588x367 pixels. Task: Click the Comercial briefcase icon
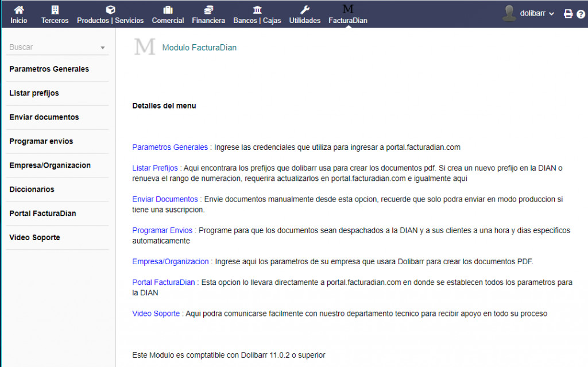168,10
